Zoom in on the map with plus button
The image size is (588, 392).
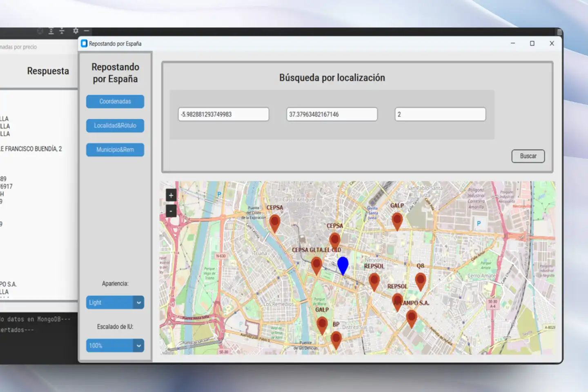(171, 195)
